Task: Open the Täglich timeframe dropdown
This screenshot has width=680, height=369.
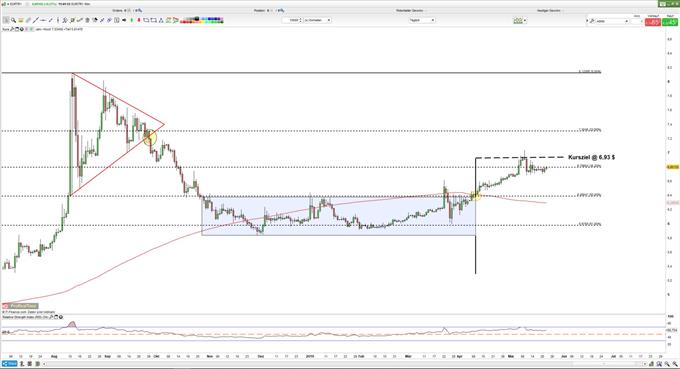Action: tap(422, 20)
